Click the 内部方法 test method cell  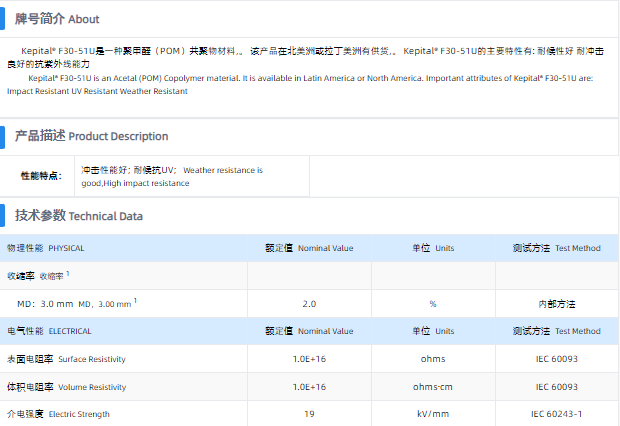(x=556, y=303)
